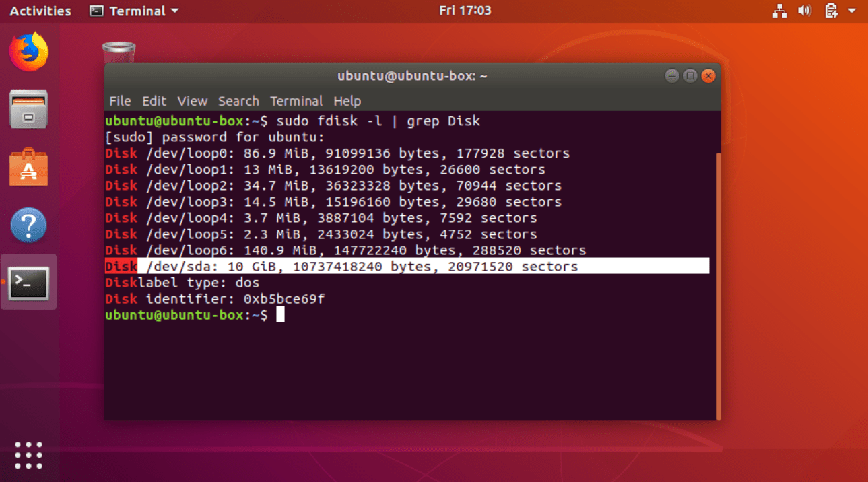Maximize the terminal window
The image size is (868, 482).
click(x=690, y=76)
